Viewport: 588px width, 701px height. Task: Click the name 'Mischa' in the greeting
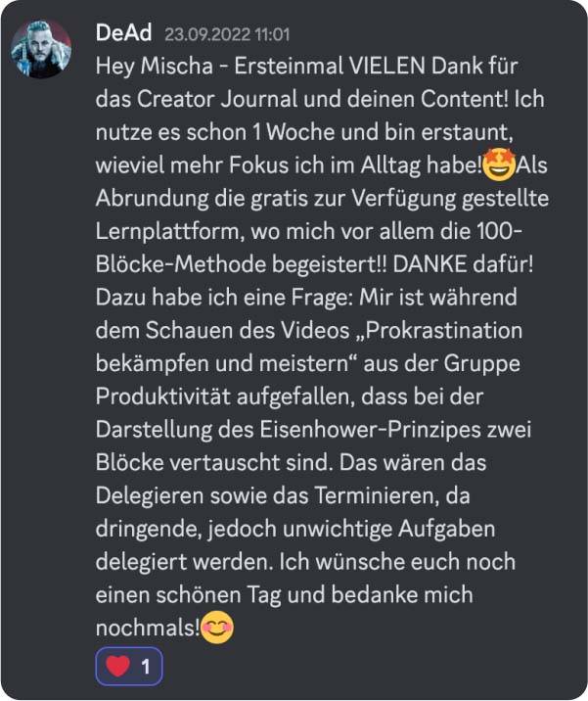coord(176,66)
